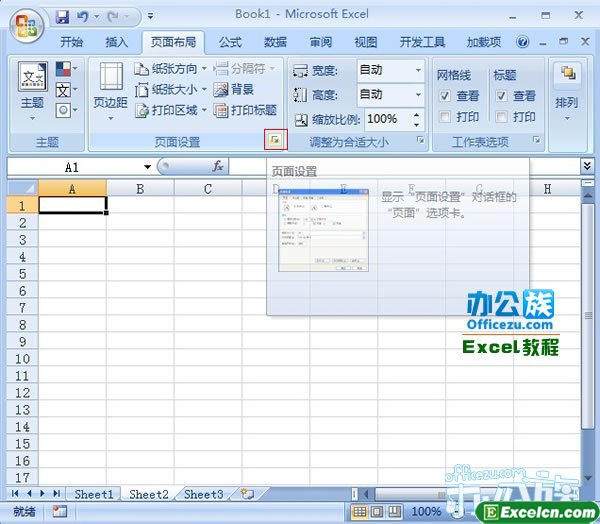The image size is (600, 524).
Task: Expand the formula bar
Action: (587, 166)
